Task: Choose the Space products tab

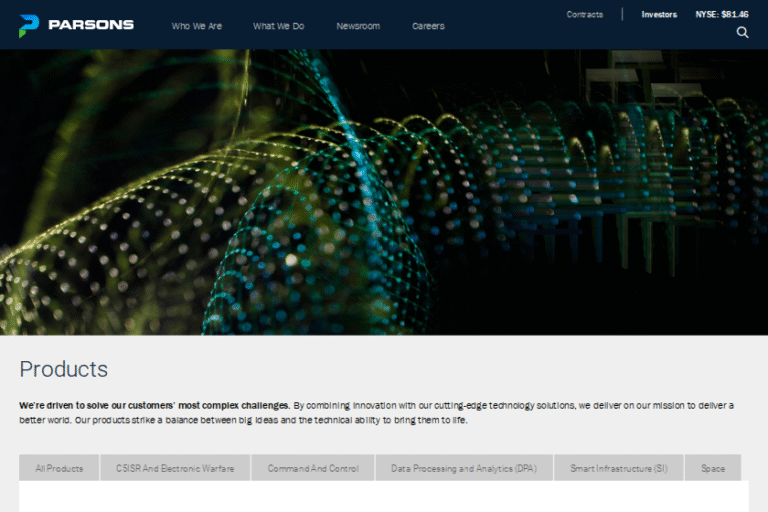Action: pos(713,468)
